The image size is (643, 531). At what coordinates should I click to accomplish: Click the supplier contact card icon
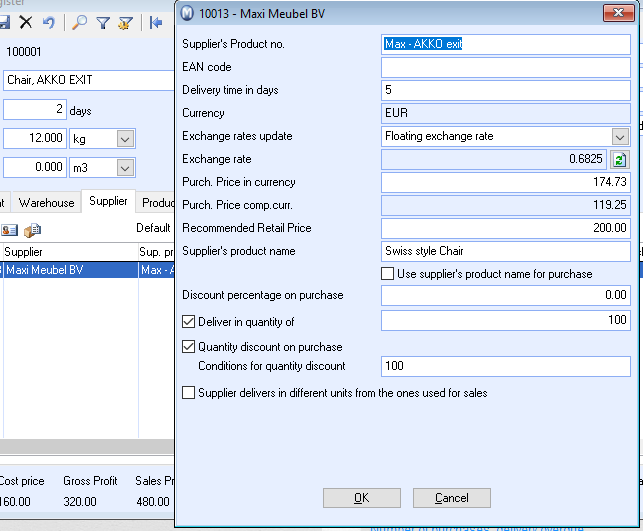tap(9, 230)
